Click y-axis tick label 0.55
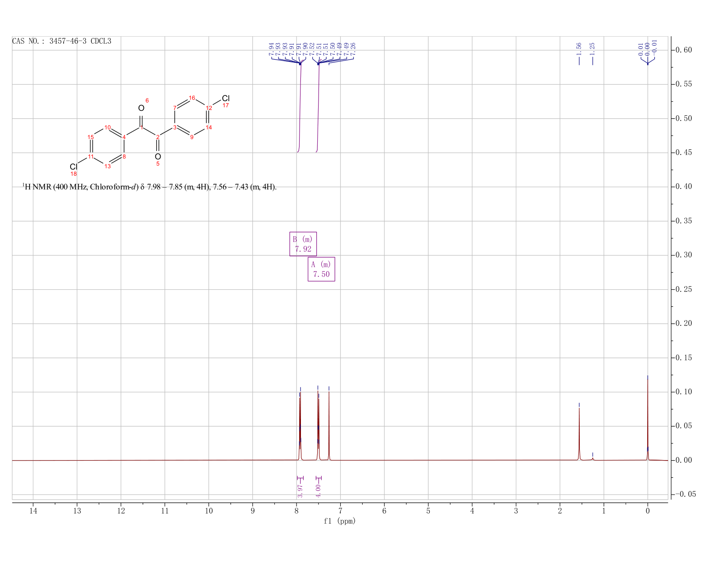The image size is (728, 563). click(x=683, y=84)
